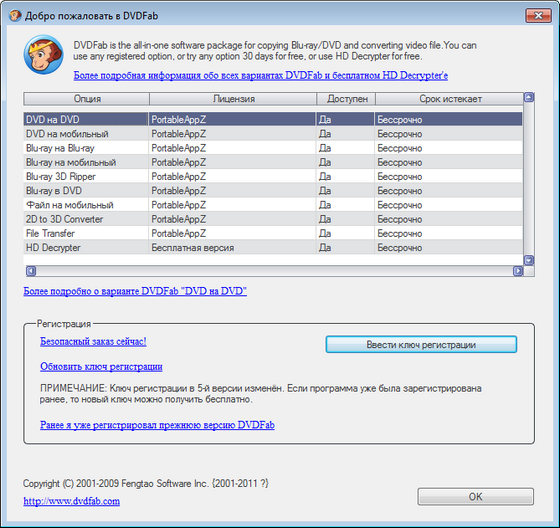Screen dimensions: 560x528
Task: Select the Blu-ray 3D Ripper option
Action: pyautogui.click(x=273, y=176)
